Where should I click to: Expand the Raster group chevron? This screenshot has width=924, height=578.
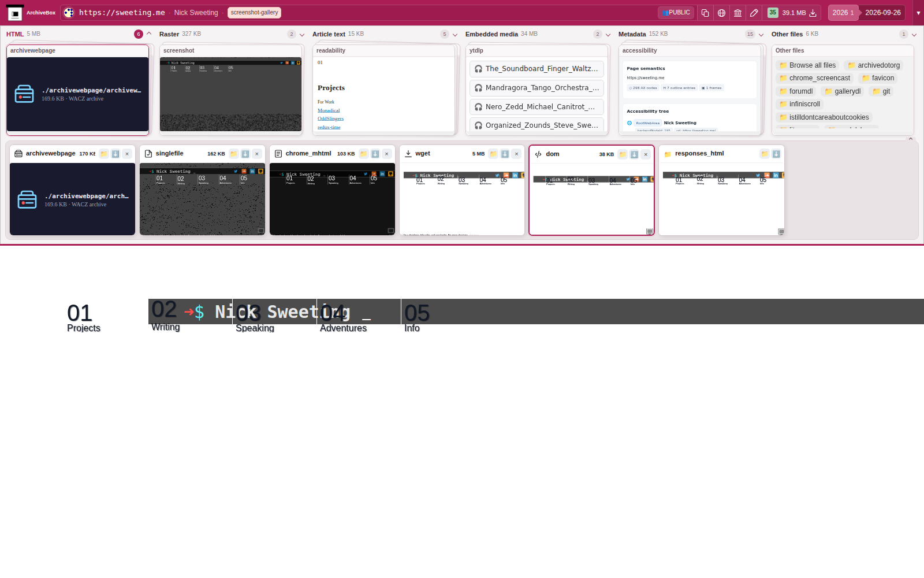(x=302, y=35)
